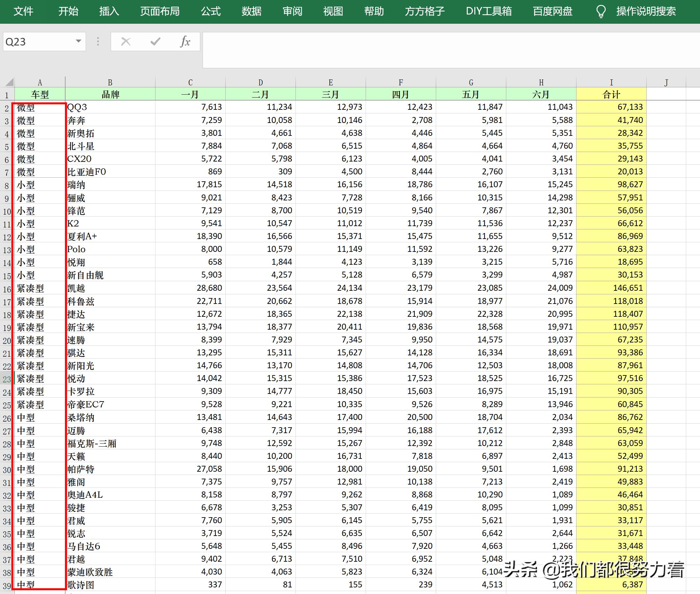The height and width of the screenshot is (594, 700).
Task: Select the 合计 column header I
Action: 611,81
